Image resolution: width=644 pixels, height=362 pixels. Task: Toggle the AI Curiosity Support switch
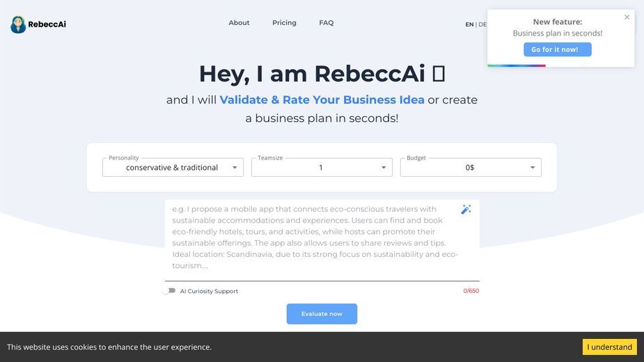tap(168, 291)
